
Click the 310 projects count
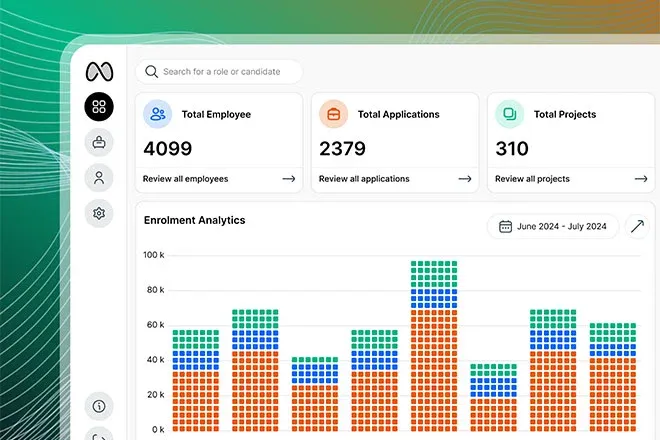(512, 149)
